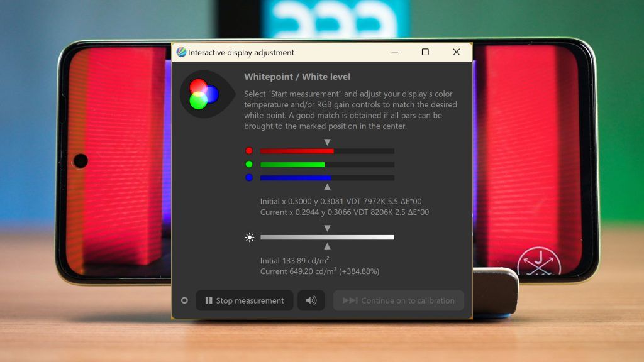The height and width of the screenshot is (362, 644).
Task: Click the blue channel dot icon
Action: [249, 178]
